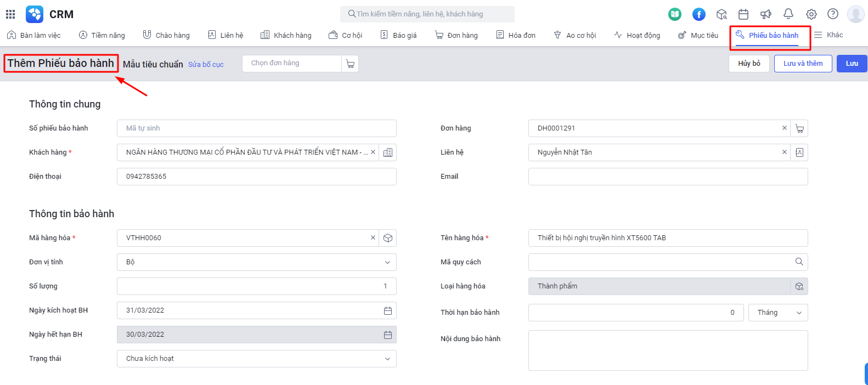Image resolution: width=868 pixels, height=385 pixels.
Task: Click the Sửa bố cục link
Action: [206, 65]
